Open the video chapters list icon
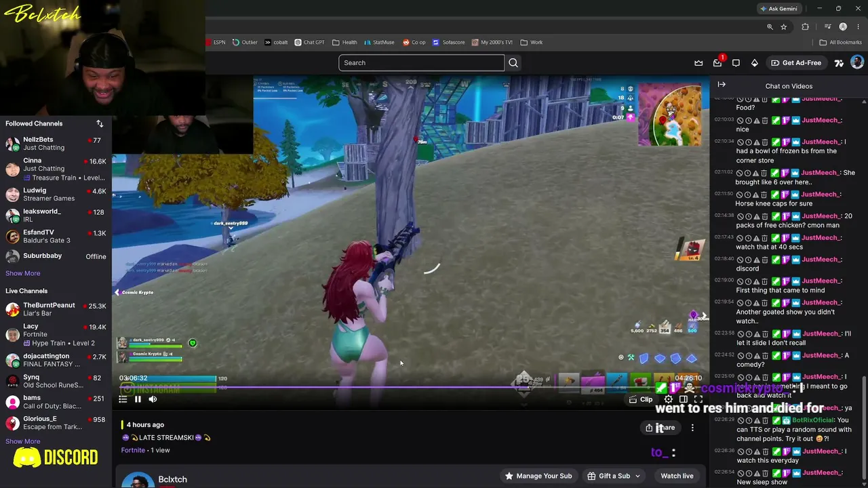The width and height of the screenshot is (868, 488). coord(123,399)
